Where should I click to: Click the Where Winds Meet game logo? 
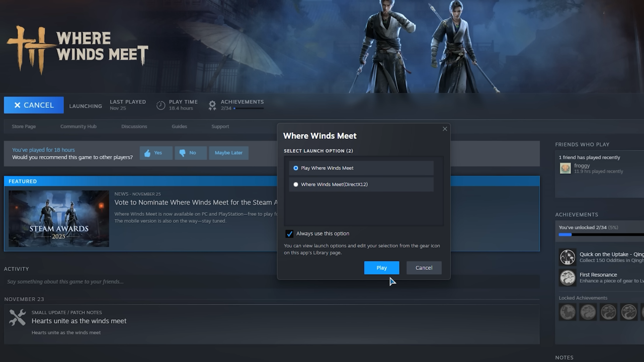77,49
